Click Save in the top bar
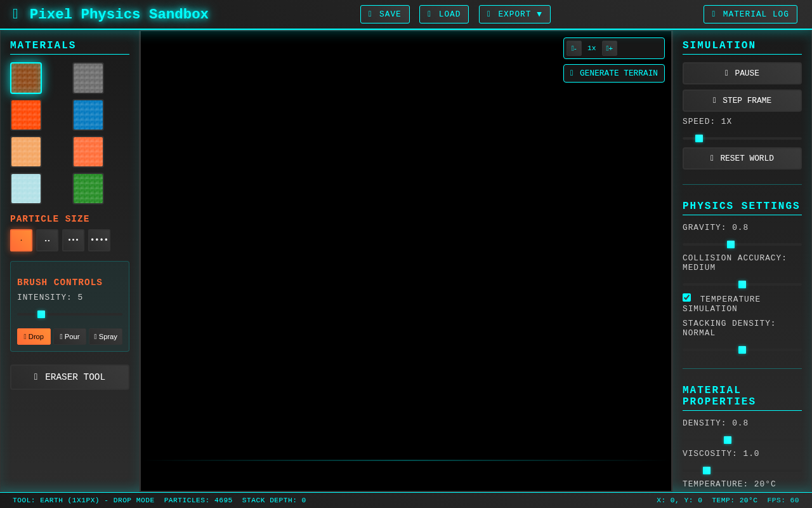Screen dimensions: 812x508 point(384,14)
